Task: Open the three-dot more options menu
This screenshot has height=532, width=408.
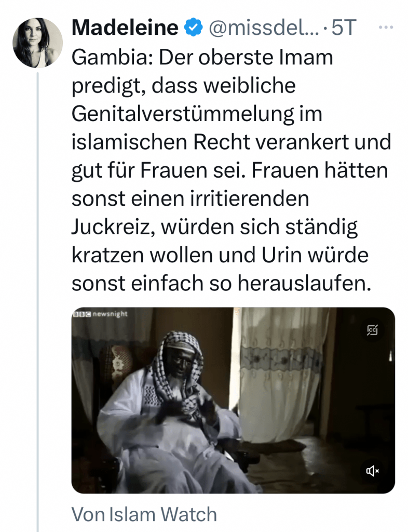Action: (x=386, y=28)
